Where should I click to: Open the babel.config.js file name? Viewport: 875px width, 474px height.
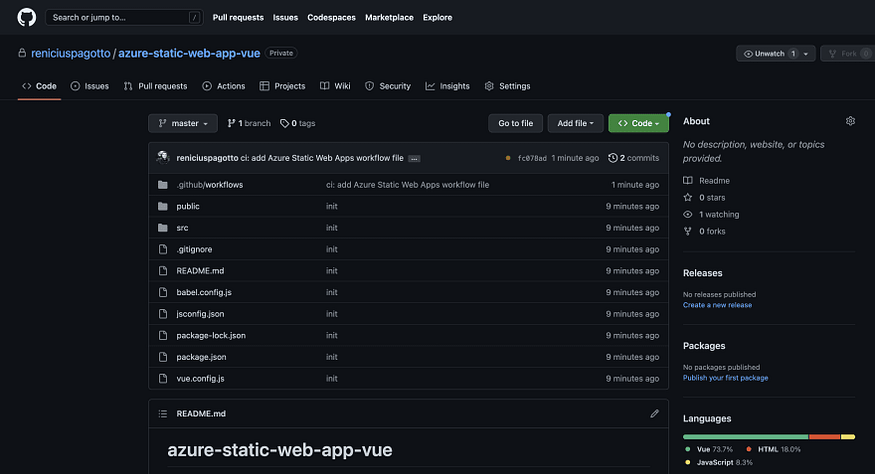tap(204, 292)
